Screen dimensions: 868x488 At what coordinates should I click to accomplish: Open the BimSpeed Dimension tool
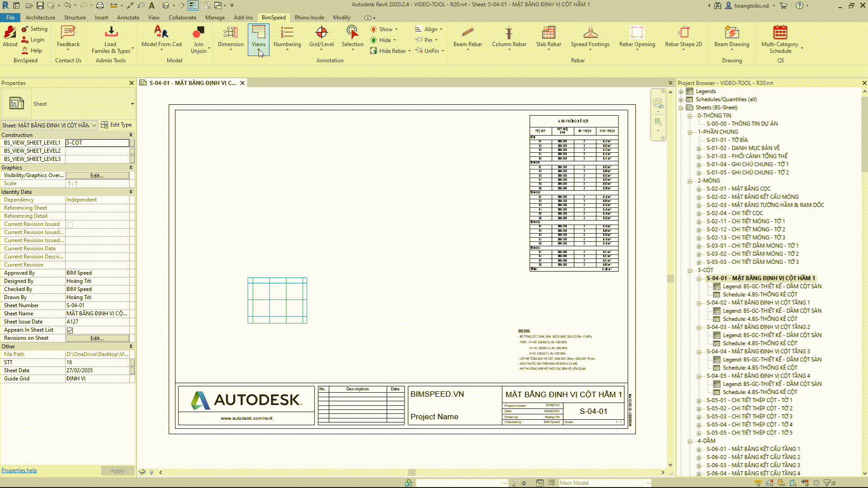tap(231, 38)
